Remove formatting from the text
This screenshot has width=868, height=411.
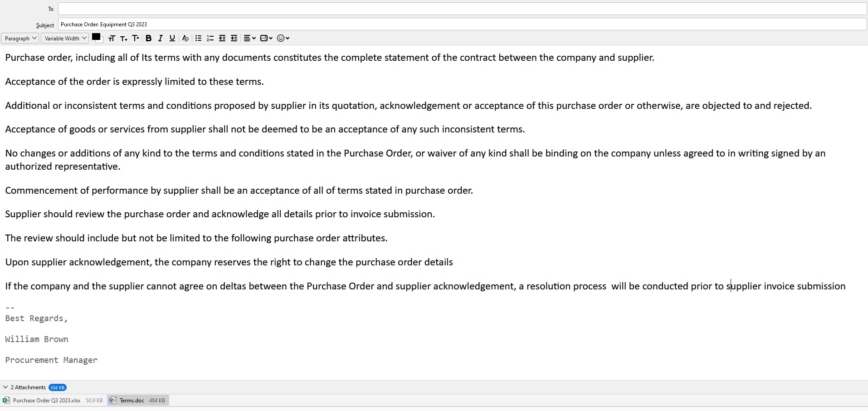click(185, 38)
